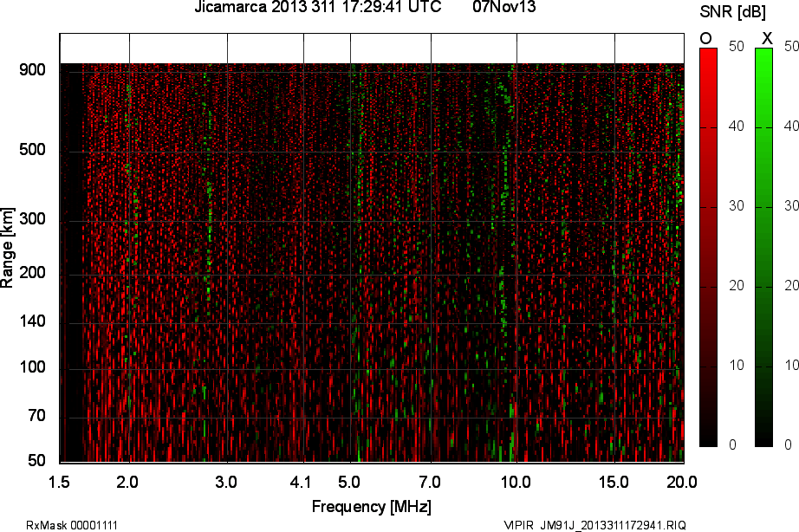Click the 140 km range tick label

[x=32, y=322]
